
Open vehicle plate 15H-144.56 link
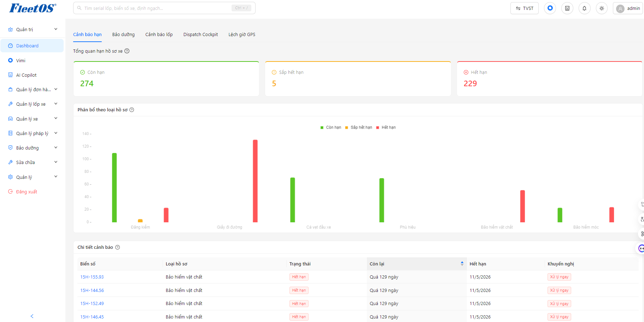click(92, 291)
